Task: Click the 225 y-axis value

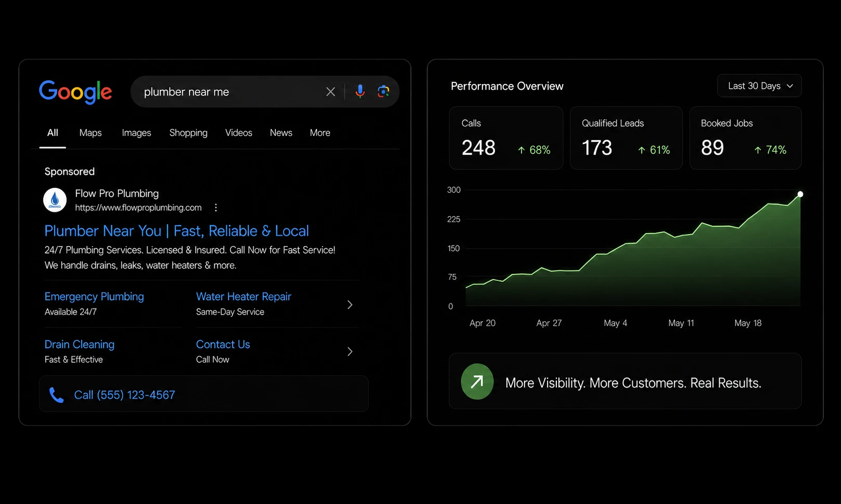Action: [x=454, y=219]
